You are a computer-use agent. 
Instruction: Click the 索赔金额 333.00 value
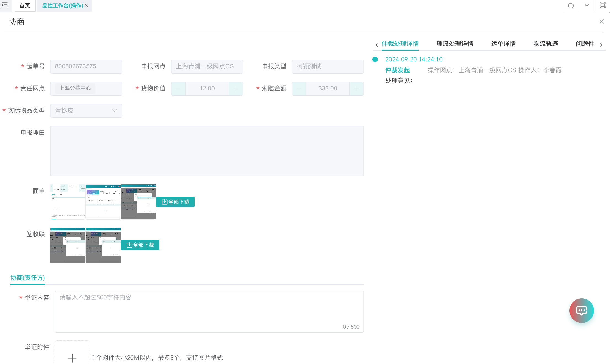click(x=328, y=89)
